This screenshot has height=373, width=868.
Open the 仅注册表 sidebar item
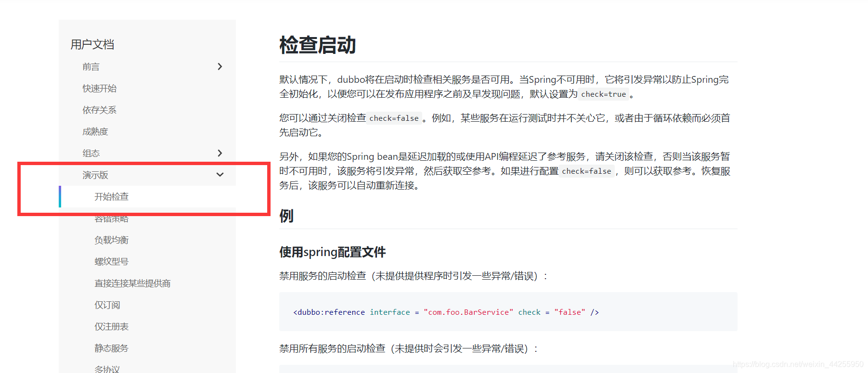coord(112,326)
